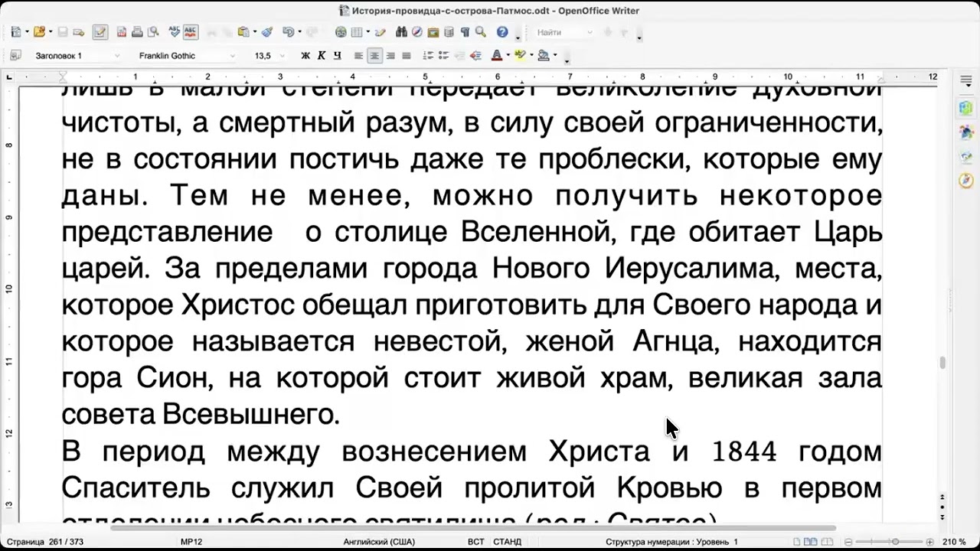Export directly as PDF icon
980x551 pixels.
point(122,32)
